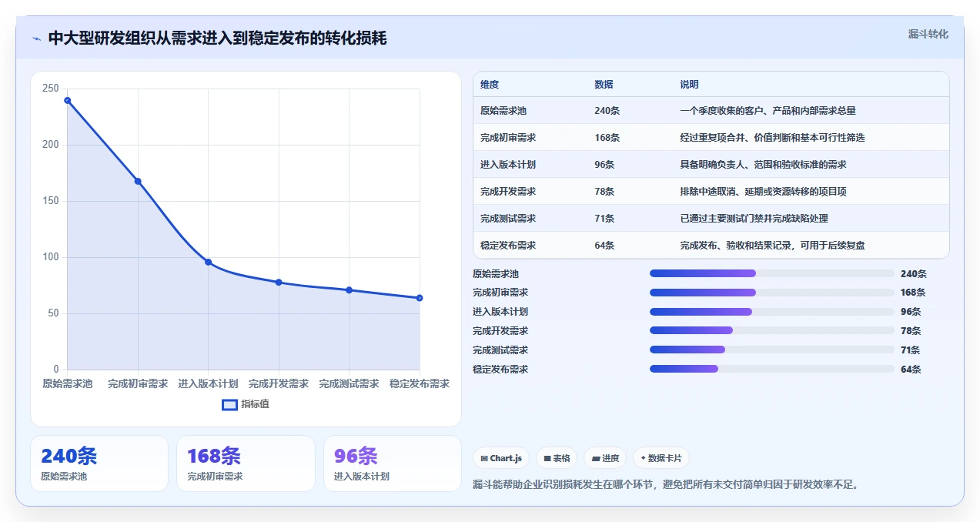The image size is (980, 522).
Task: Click the 进度 tag chip
Action: (605, 458)
